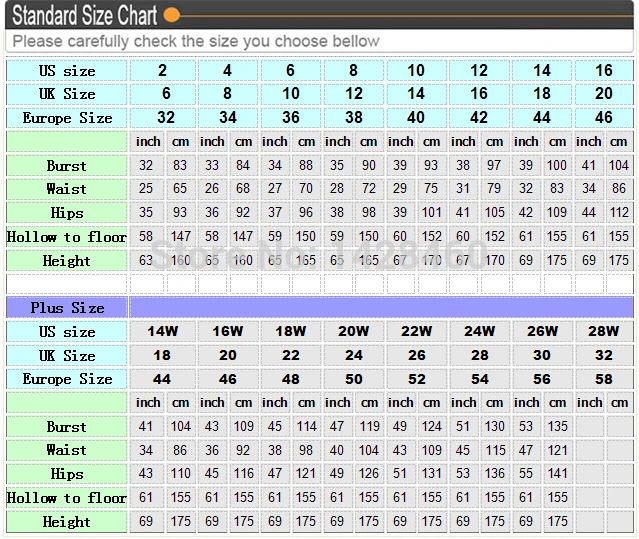Click the 'Standard Size Chart' title
The width and height of the screenshot is (639, 539).
pyautogui.click(x=84, y=15)
